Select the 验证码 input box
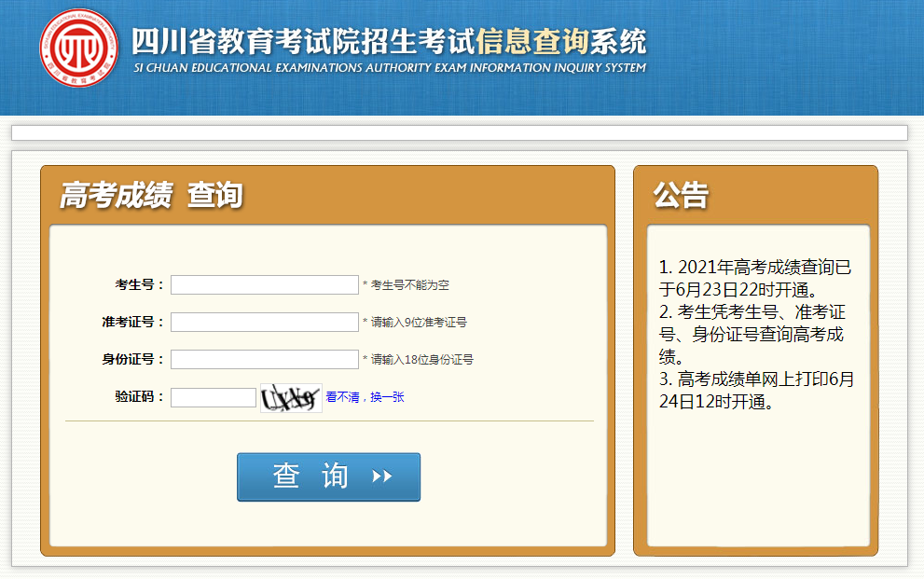This screenshot has width=924, height=579. pos(213,396)
